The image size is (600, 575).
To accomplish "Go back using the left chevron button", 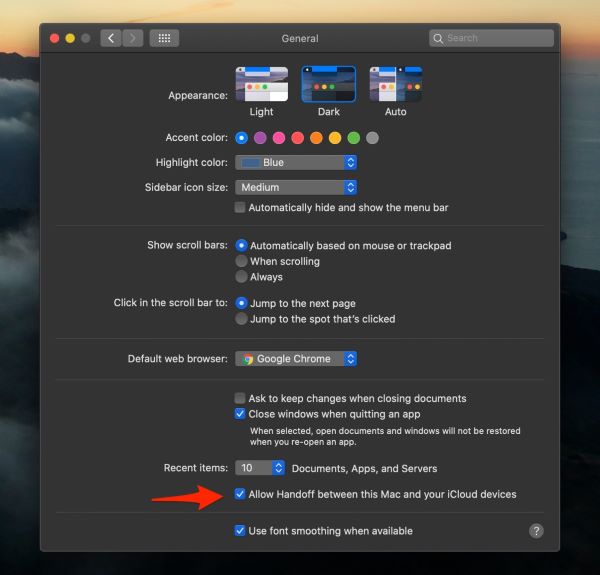I will (111, 38).
